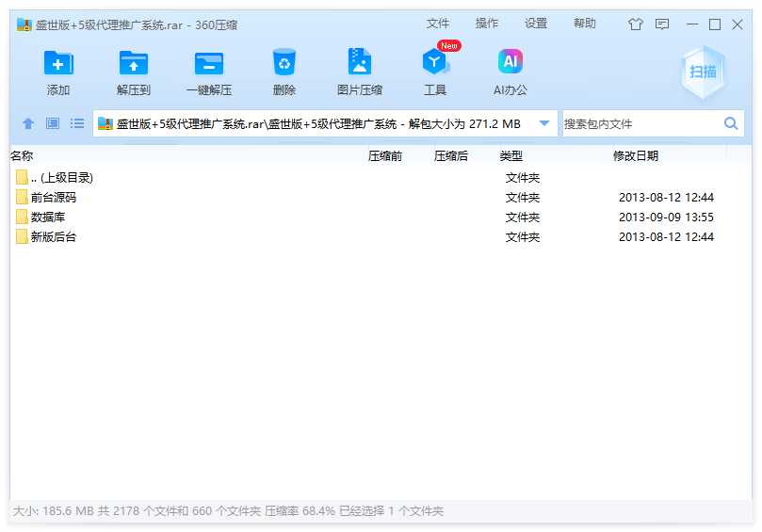
Task: Click the 文件夹 type of 新版后台 row
Action: click(523, 237)
